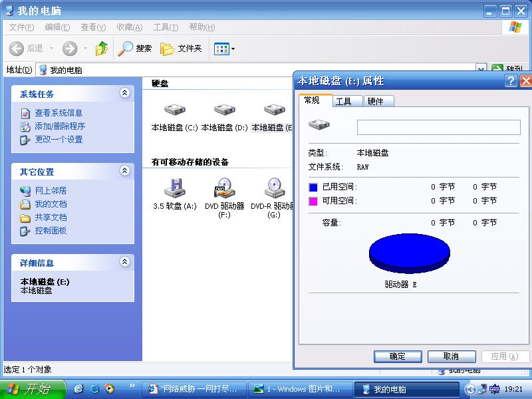This screenshot has width=532, height=399.
Task: Select the 3.5 软盘 (A:) floppy icon
Action: [x=175, y=188]
